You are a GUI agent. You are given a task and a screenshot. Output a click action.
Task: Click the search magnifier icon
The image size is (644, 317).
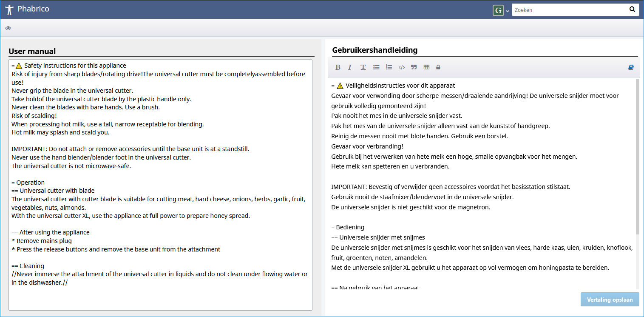point(632,9)
